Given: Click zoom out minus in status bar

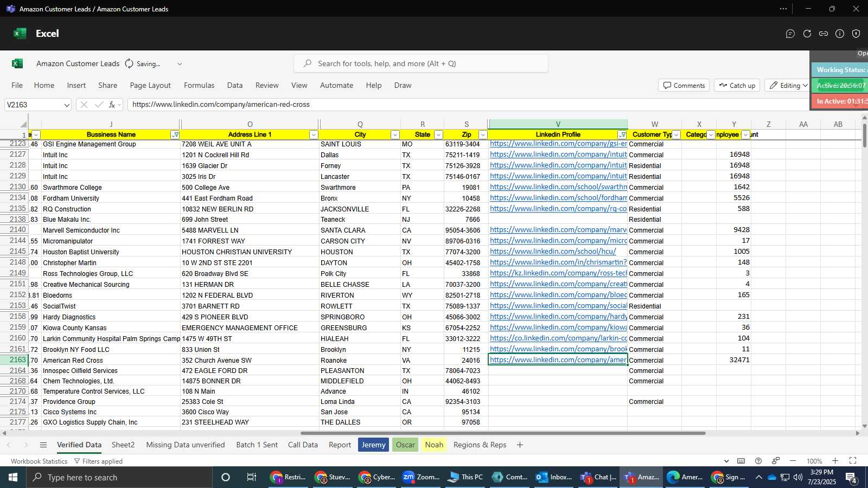Looking at the screenshot, I should coord(793,461).
